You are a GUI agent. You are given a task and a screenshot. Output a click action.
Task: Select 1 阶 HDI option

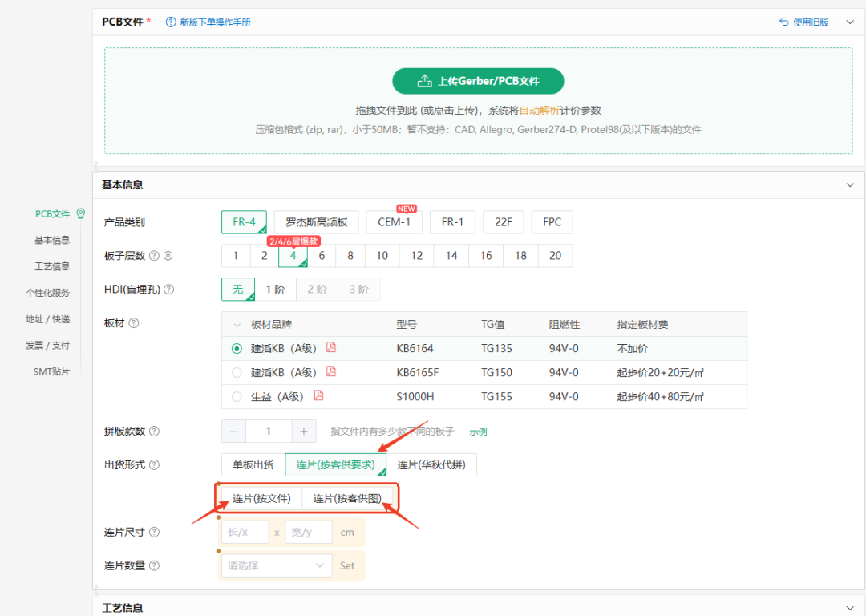tap(276, 290)
